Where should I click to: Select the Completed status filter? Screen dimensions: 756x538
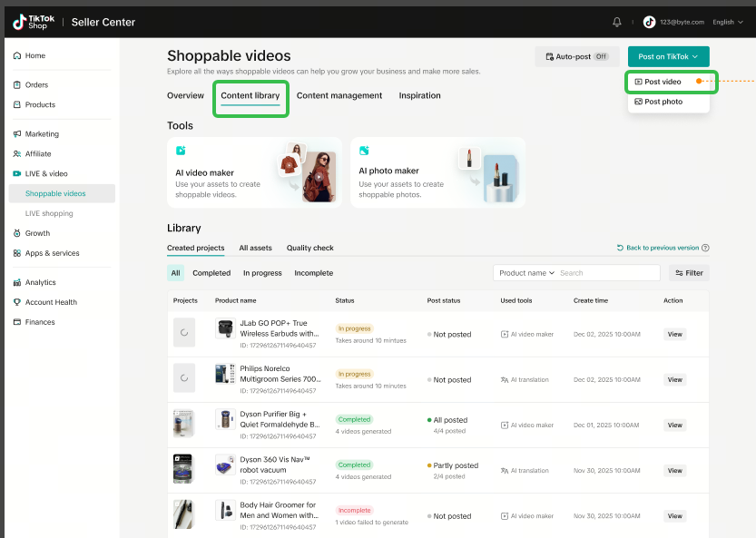click(x=211, y=273)
